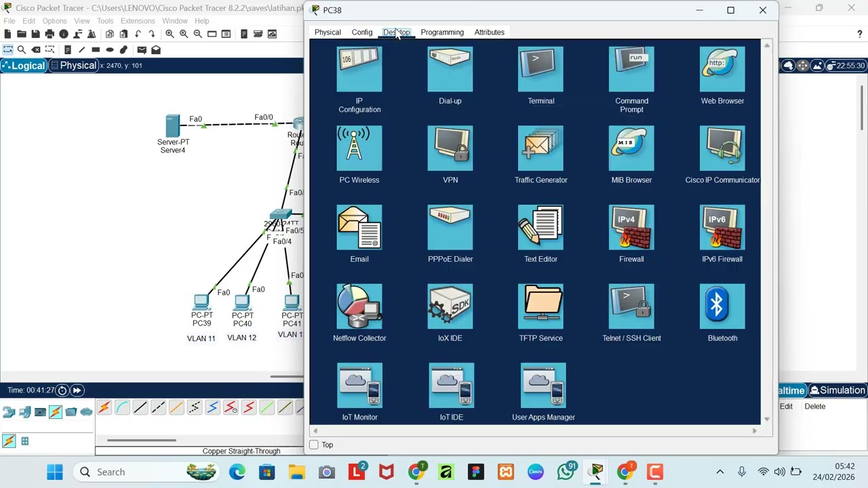Open the File menu in Packet Tracer

9,21
